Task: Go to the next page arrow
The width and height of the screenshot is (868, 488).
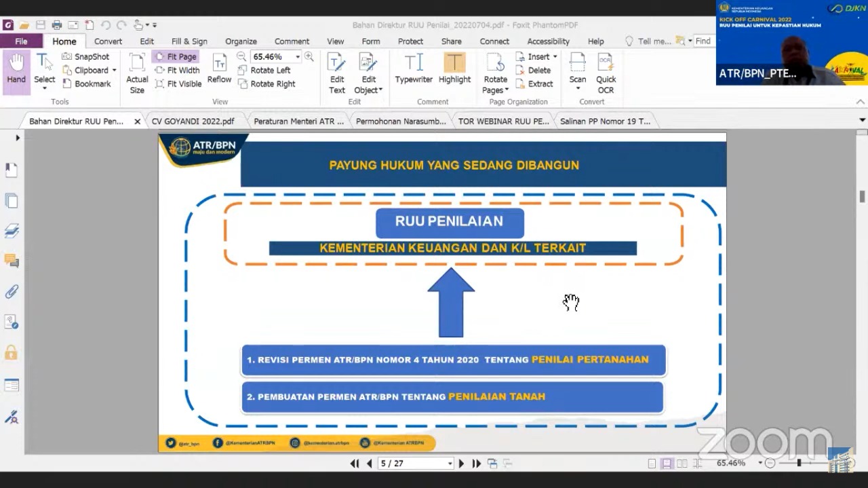Action: (461, 464)
